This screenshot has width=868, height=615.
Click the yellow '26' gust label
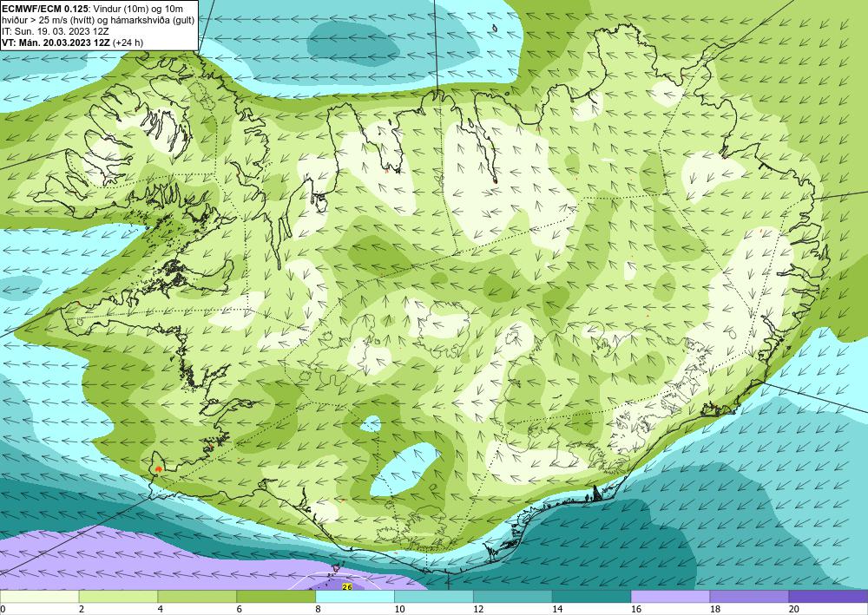pos(347,586)
